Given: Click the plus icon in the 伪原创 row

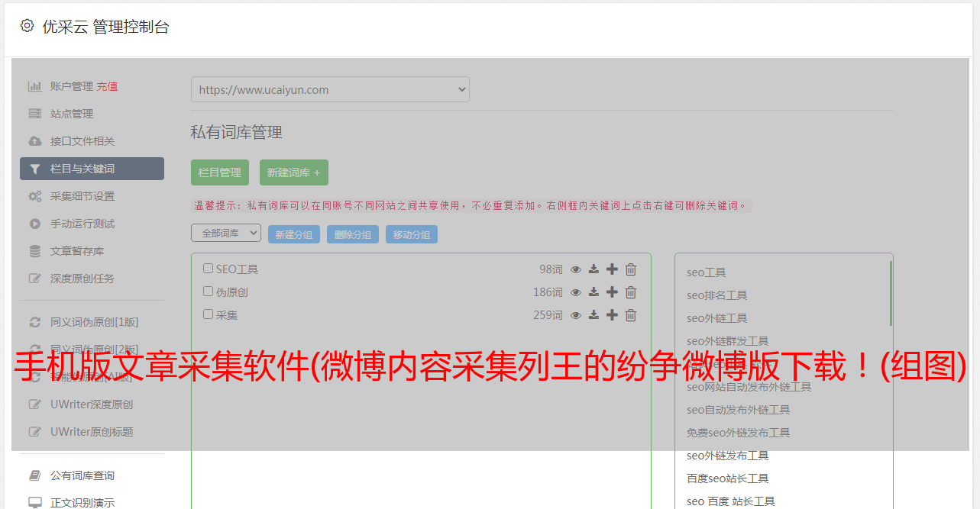Looking at the screenshot, I should tap(612, 292).
